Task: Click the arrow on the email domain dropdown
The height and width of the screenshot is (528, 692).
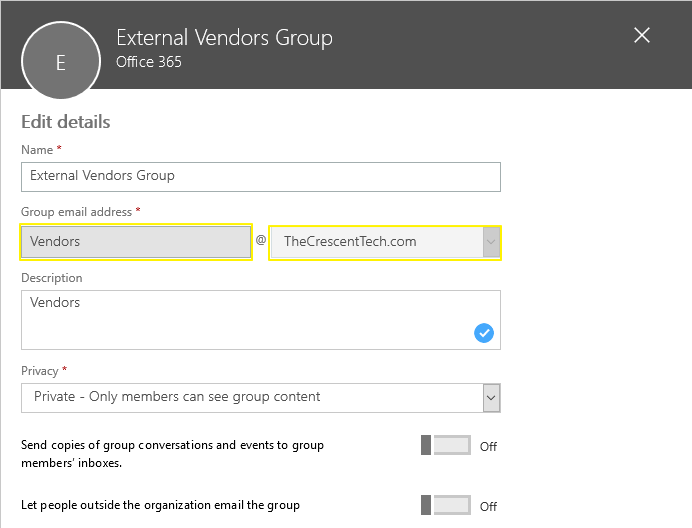Action: point(490,242)
